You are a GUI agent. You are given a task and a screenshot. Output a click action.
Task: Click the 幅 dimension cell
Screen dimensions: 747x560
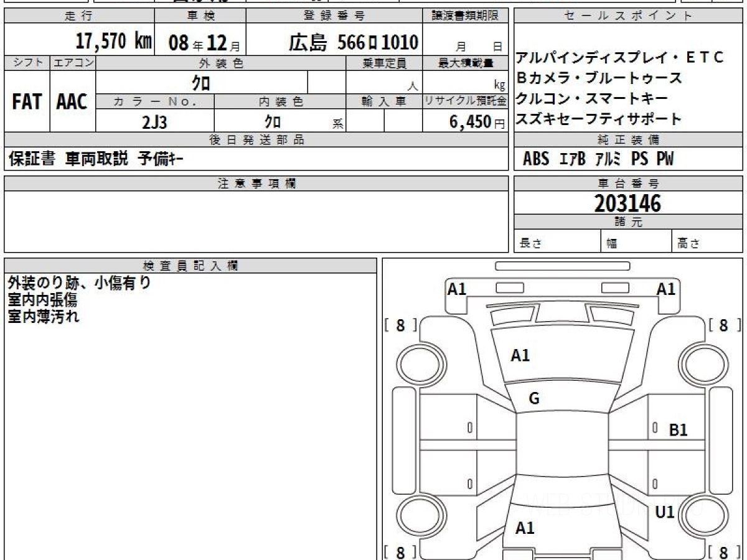637,241
